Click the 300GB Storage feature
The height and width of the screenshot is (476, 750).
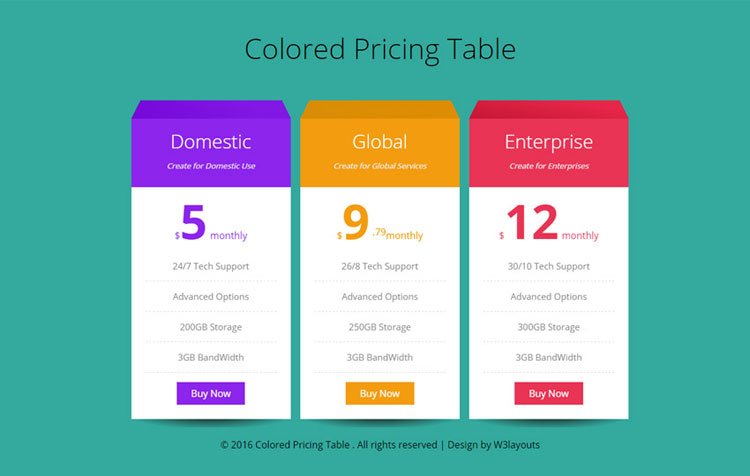[549, 327]
